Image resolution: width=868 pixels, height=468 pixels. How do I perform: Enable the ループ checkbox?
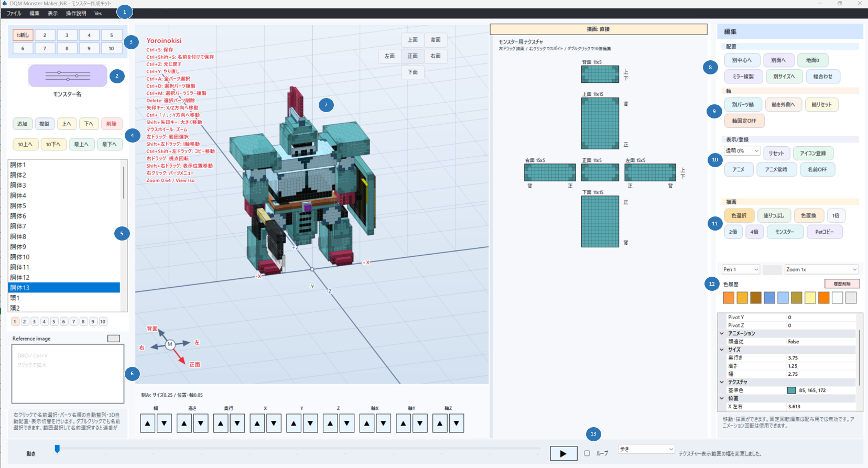(x=587, y=453)
